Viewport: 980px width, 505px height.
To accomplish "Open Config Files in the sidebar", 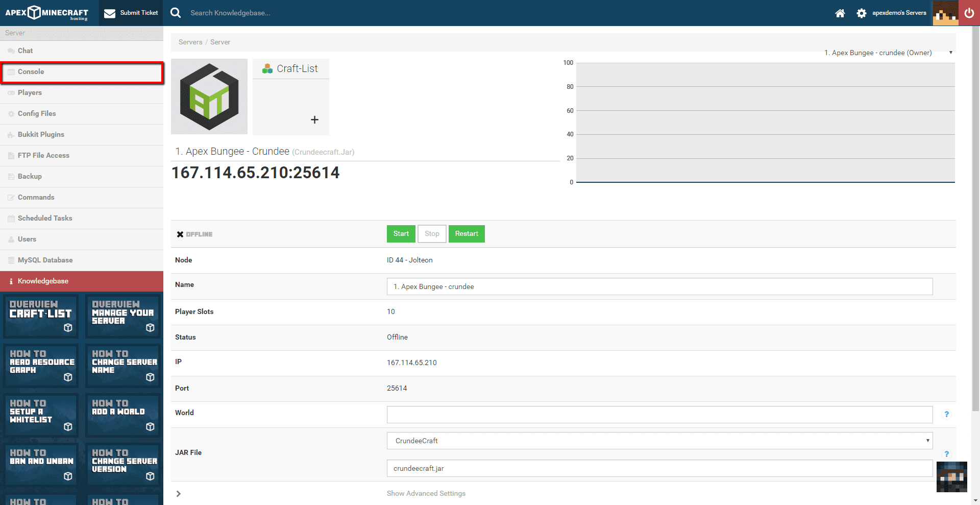I will click(x=82, y=114).
